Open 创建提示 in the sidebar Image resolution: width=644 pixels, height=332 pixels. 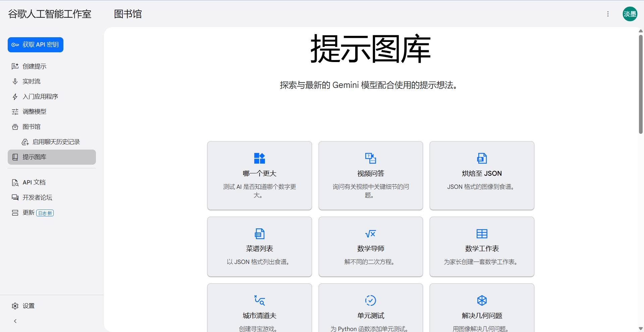click(34, 66)
